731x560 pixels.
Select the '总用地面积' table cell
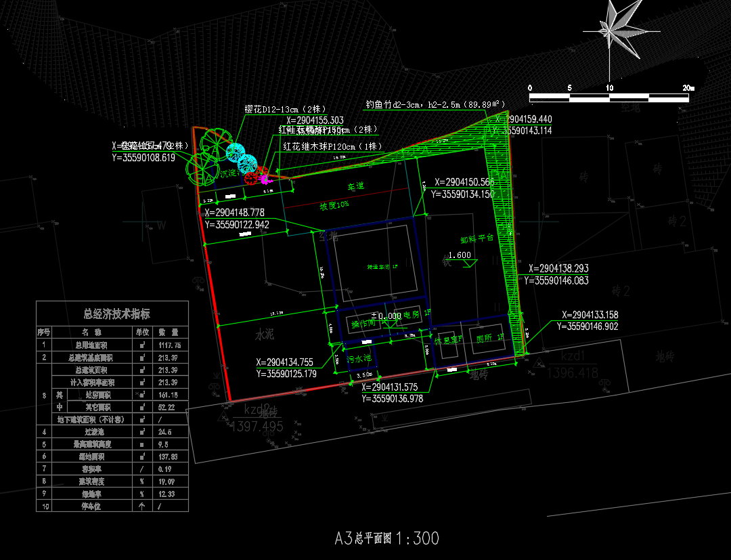point(91,345)
